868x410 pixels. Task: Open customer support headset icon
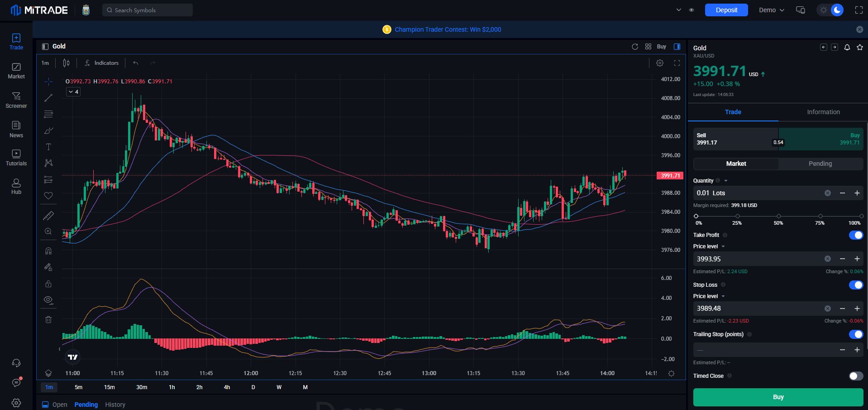(16, 363)
